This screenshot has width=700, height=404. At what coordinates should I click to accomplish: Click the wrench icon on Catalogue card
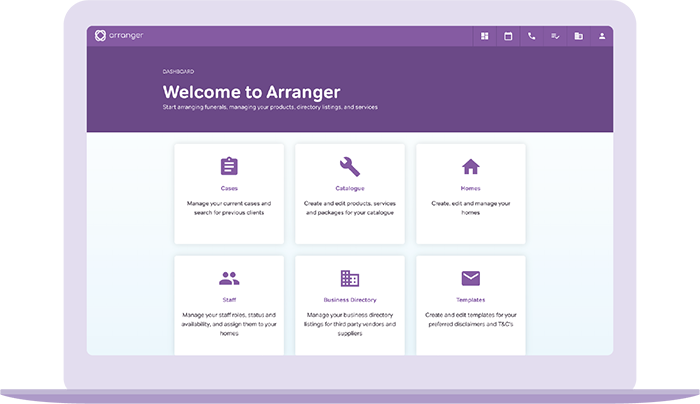[350, 167]
